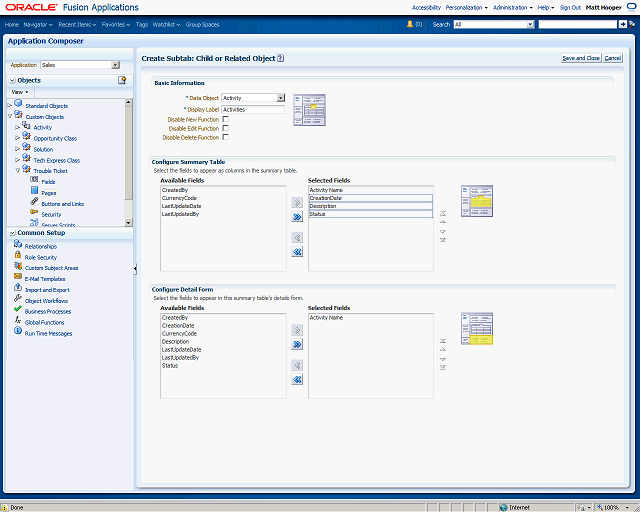Remove all fields from Summary Table selection

click(x=297, y=252)
